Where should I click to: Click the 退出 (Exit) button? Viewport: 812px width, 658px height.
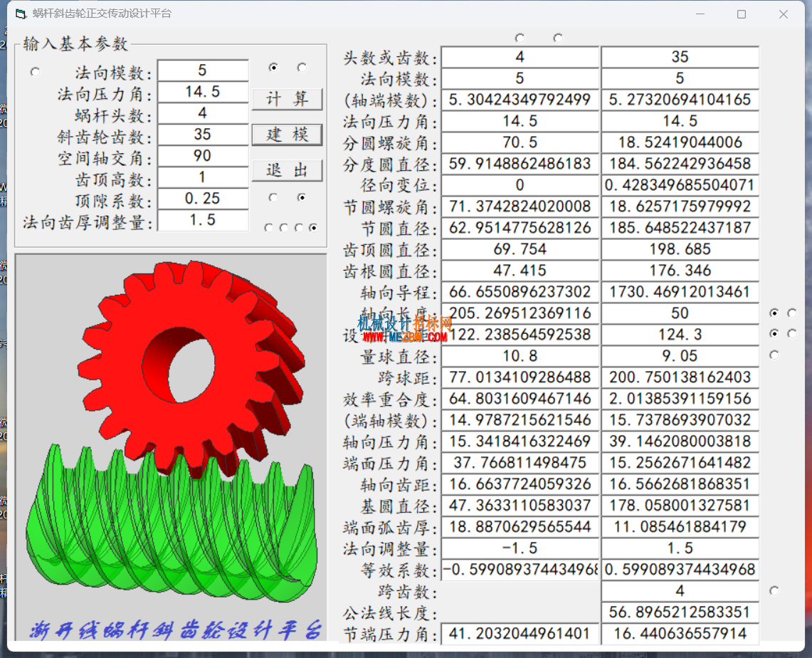pos(288,170)
